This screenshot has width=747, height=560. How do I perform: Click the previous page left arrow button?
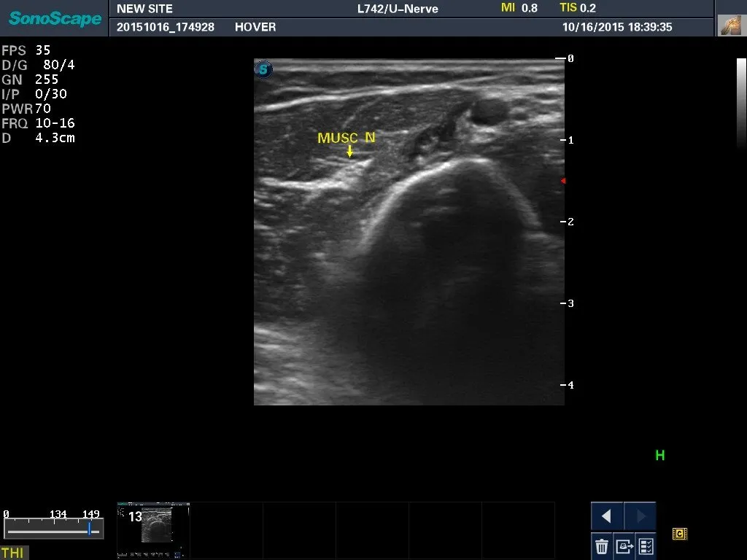[x=606, y=516]
